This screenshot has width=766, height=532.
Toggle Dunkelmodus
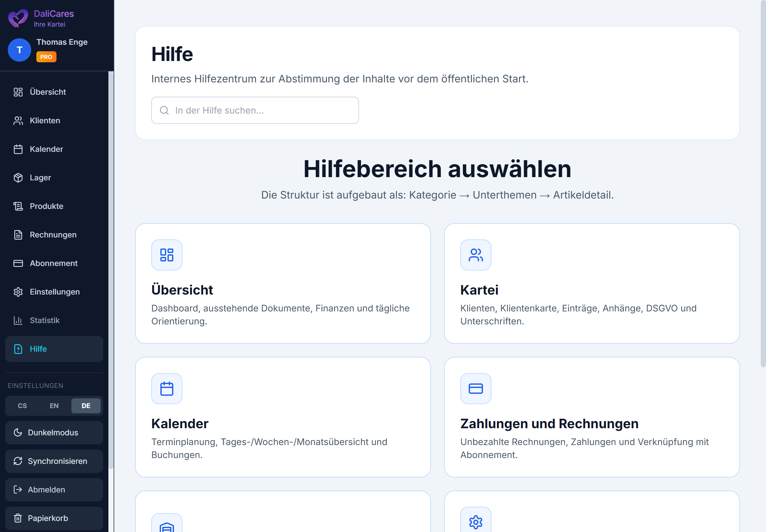click(53, 432)
